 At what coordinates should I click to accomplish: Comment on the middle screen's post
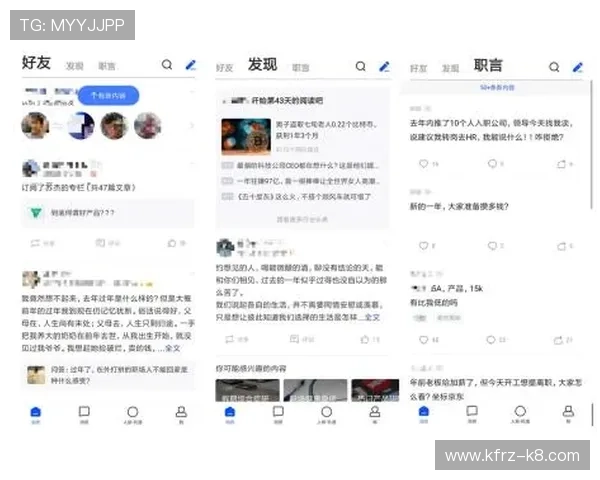pyautogui.click(x=302, y=339)
